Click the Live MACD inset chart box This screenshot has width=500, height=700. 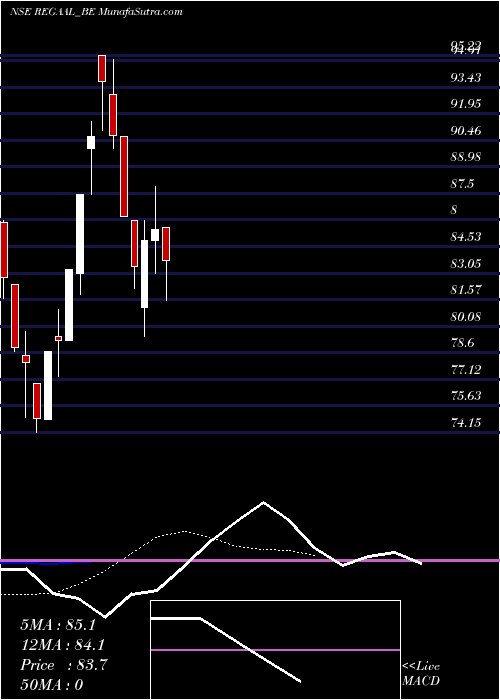pos(275,650)
